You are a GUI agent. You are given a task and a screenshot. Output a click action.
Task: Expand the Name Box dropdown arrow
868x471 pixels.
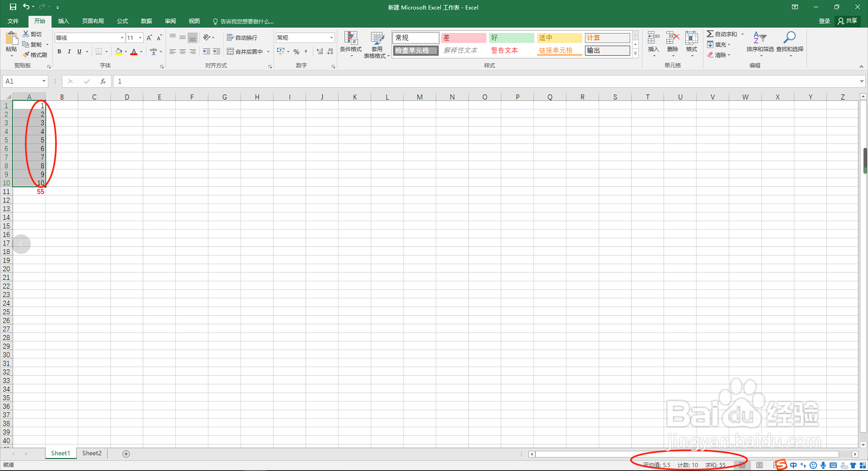point(44,81)
